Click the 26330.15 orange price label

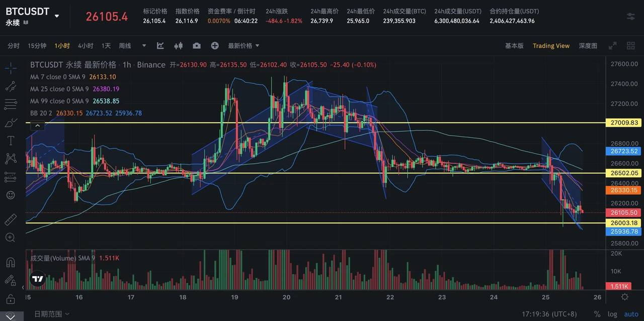[624, 190]
